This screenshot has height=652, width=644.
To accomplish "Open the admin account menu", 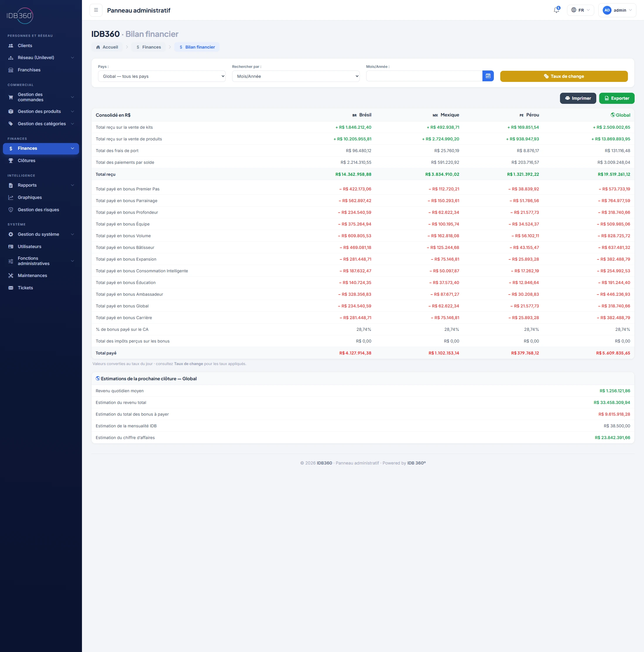I will [x=617, y=10].
